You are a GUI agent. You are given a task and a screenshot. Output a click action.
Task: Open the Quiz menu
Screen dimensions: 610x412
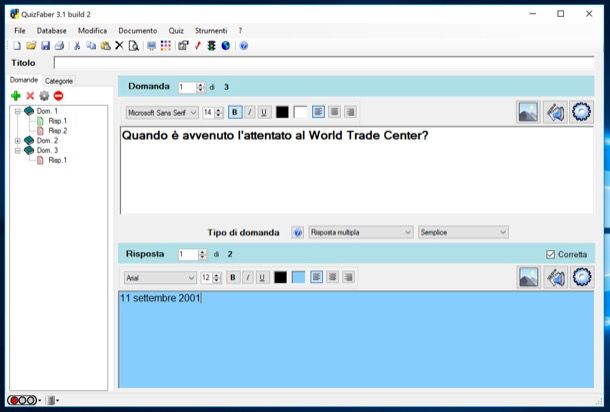pyautogui.click(x=176, y=30)
